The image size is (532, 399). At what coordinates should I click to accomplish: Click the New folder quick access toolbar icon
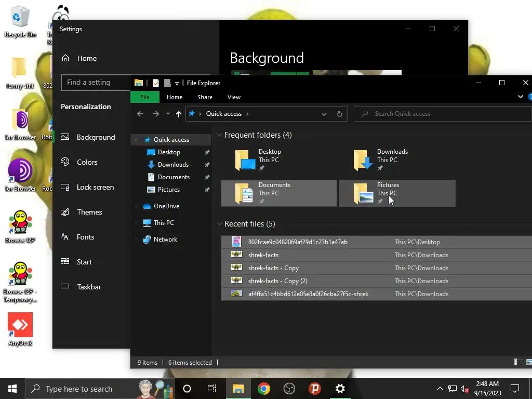click(x=167, y=83)
